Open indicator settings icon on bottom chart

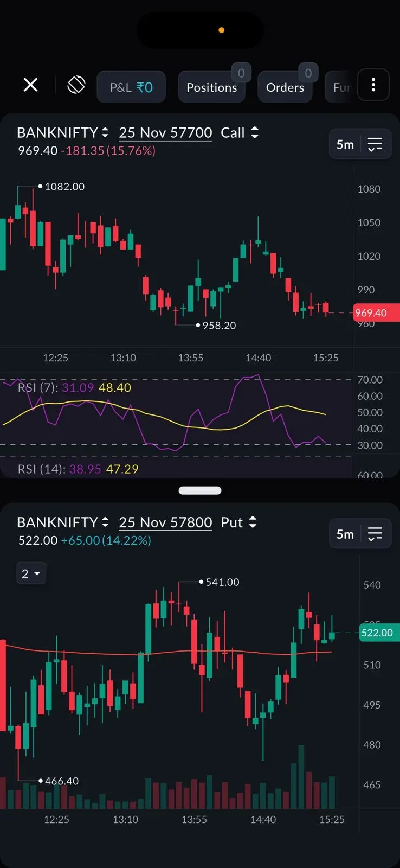(375, 534)
